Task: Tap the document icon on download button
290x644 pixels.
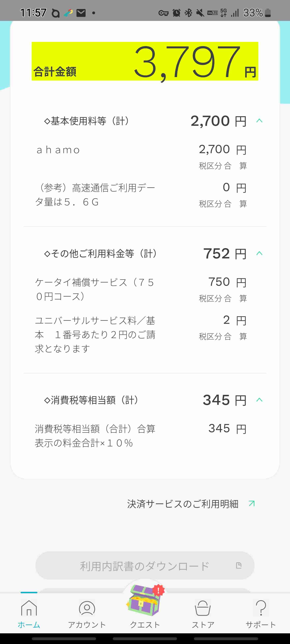Action: pos(239,566)
